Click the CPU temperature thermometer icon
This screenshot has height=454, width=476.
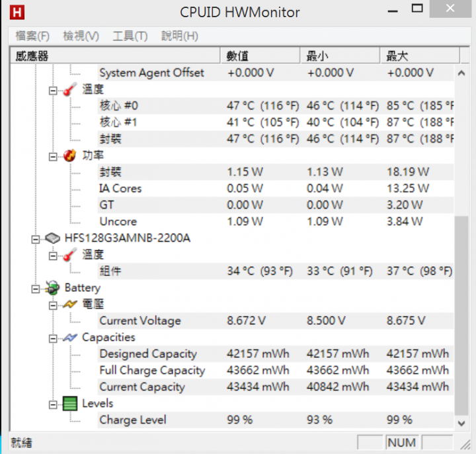[x=69, y=89]
